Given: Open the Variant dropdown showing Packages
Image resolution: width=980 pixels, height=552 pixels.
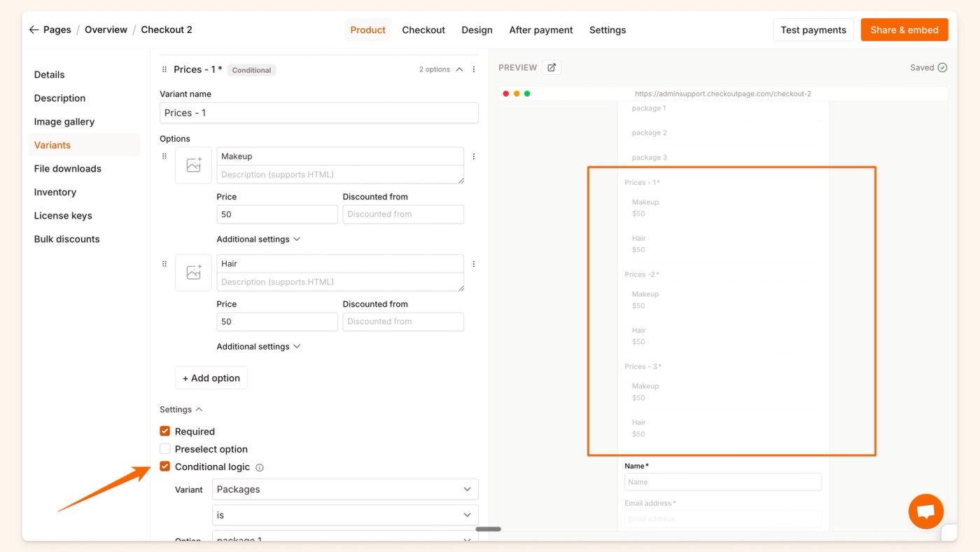Looking at the screenshot, I should (x=345, y=490).
